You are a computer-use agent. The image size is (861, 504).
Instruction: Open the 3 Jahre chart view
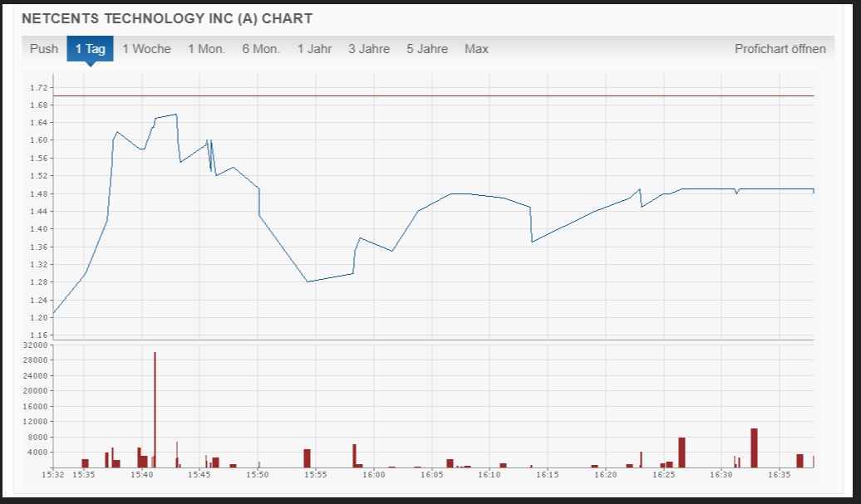point(369,49)
